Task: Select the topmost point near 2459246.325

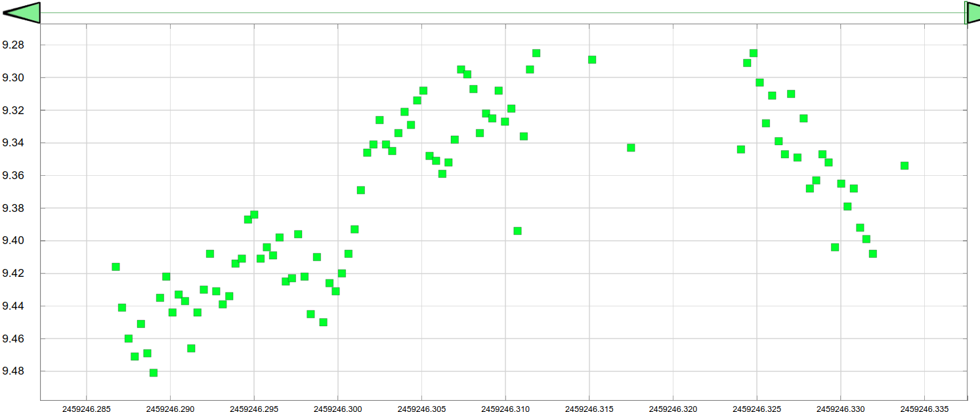Action: (x=754, y=53)
